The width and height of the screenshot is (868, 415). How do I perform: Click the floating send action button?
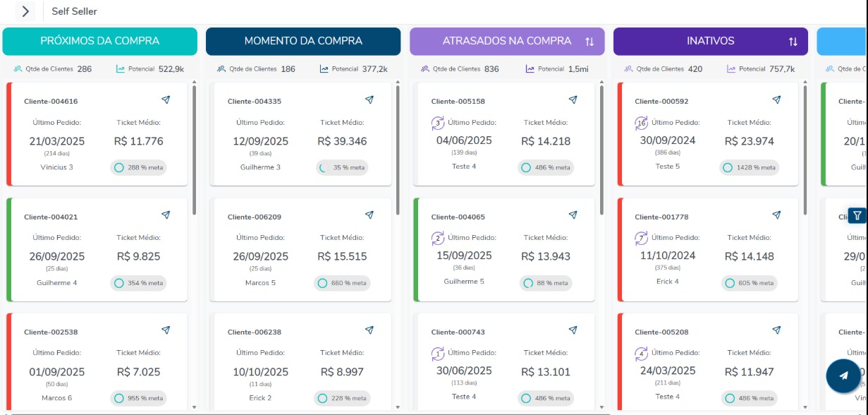pyautogui.click(x=845, y=376)
